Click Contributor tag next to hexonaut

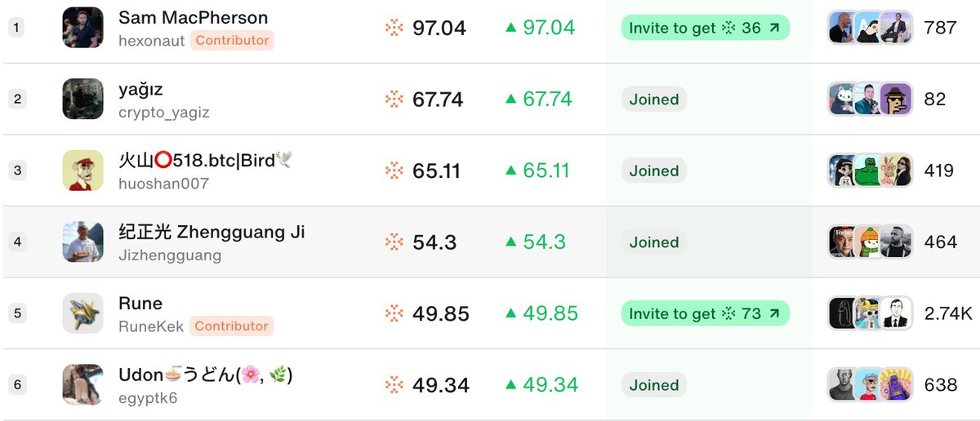click(x=232, y=40)
